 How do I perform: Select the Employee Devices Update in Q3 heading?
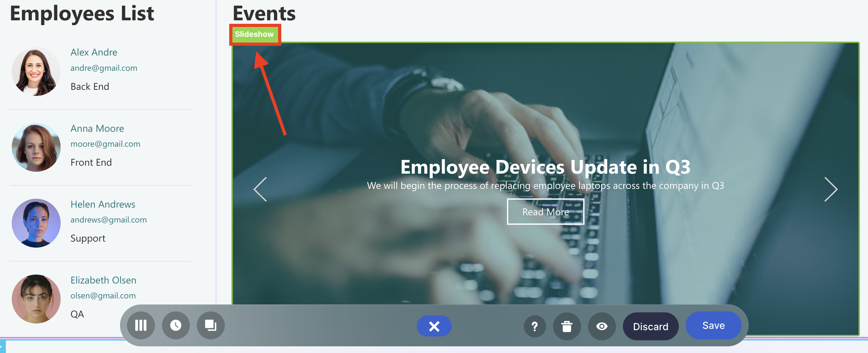point(545,167)
